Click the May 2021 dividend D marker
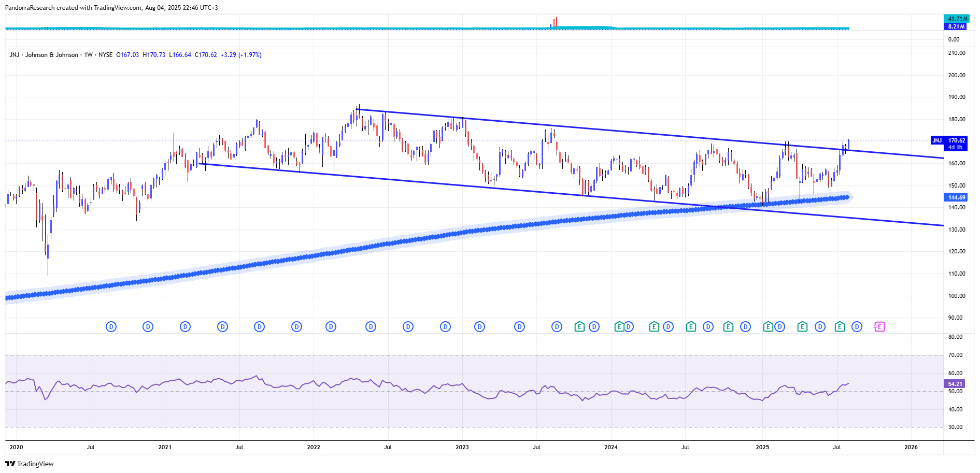 (x=222, y=327)
